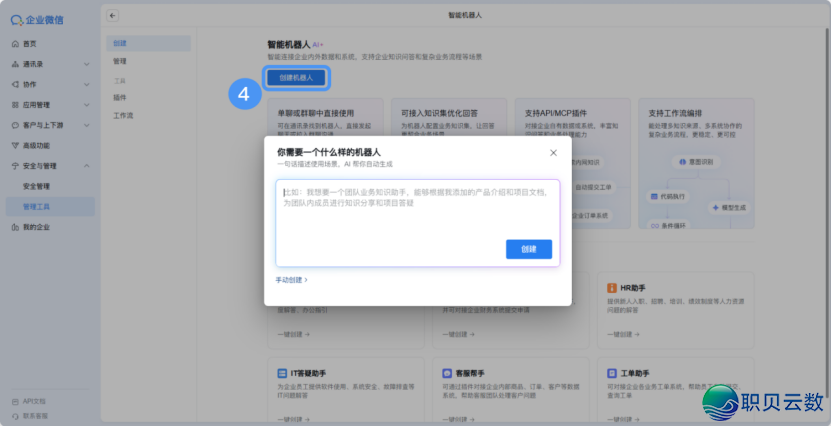This screenshot has height=427, width=831.
Task: Click the 高级功能 icon
Action: [15, 146]
